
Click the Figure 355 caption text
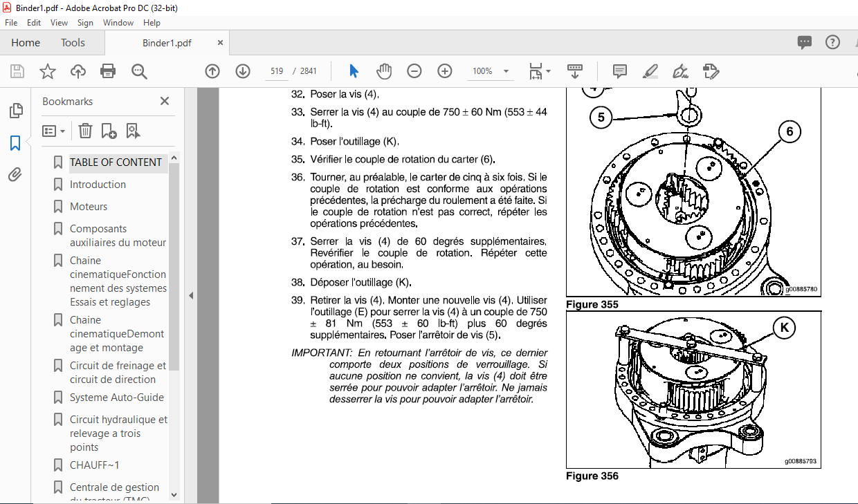pyautogui.click(x=592, y=304)
